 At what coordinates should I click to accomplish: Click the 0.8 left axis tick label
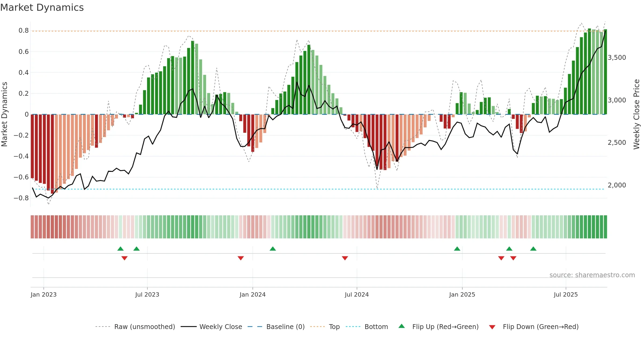pos(24,31)
